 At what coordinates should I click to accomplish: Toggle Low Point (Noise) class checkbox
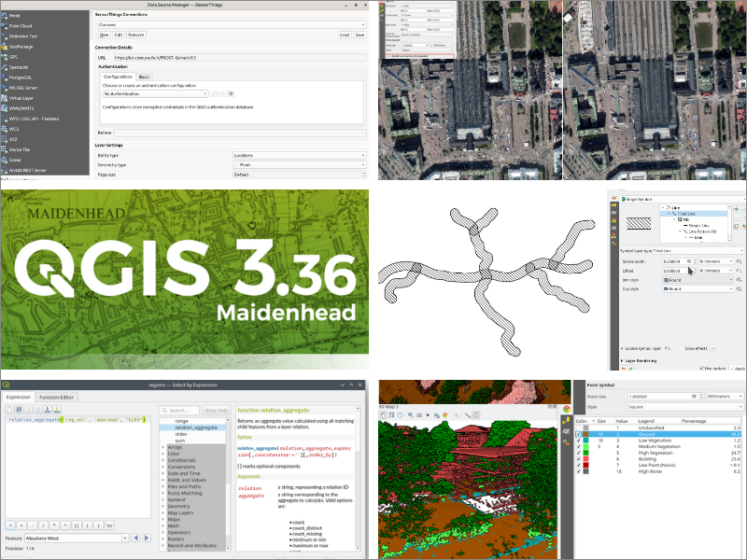point(579,465)
